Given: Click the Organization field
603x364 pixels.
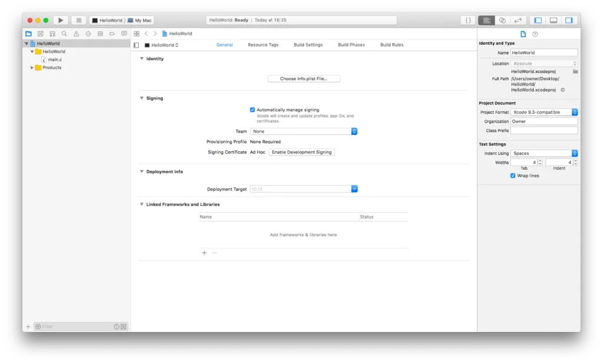Looking at the screenshot, I should tap(544, 121).
